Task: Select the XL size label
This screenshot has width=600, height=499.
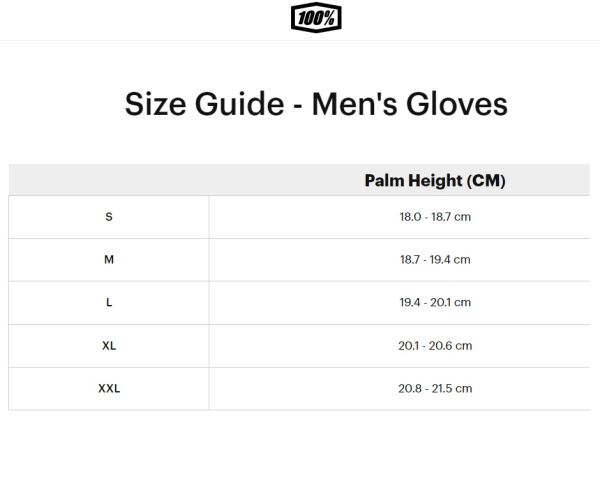Action: click(x=109, y=346)
